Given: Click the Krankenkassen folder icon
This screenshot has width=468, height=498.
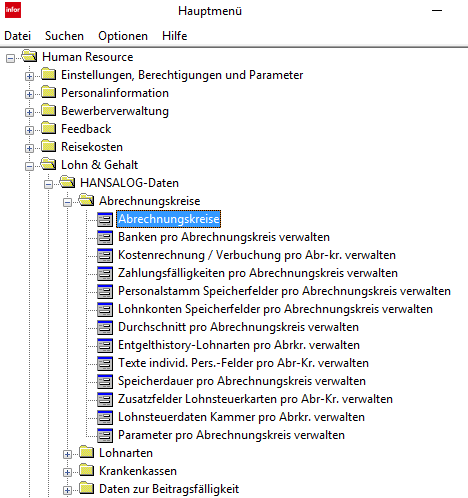Looking at the screenshot, I should (x=87, y=470).
